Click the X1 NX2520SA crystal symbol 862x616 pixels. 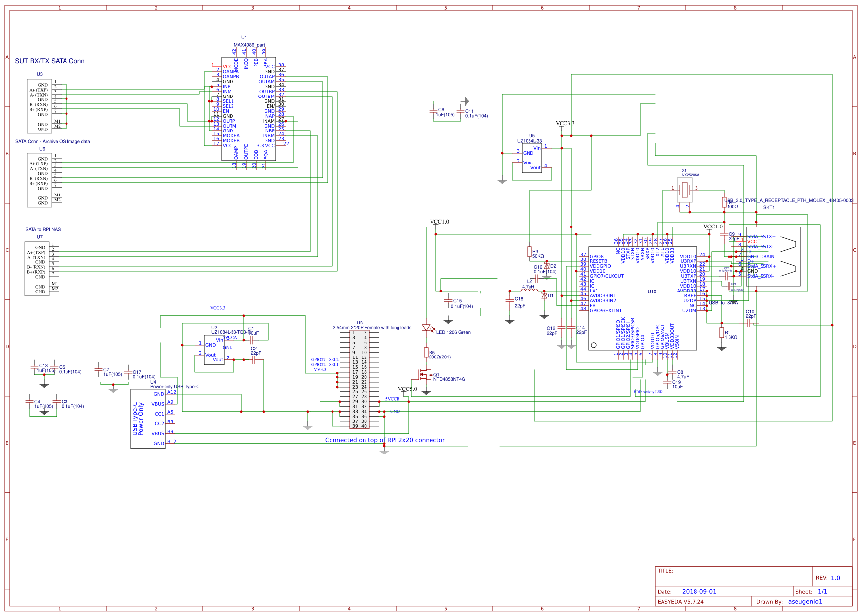(x=684, y=189)
